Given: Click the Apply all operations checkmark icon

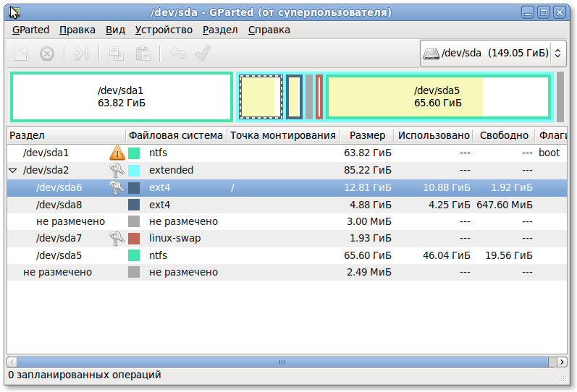Looking at the screenshot, I should 203,53.
